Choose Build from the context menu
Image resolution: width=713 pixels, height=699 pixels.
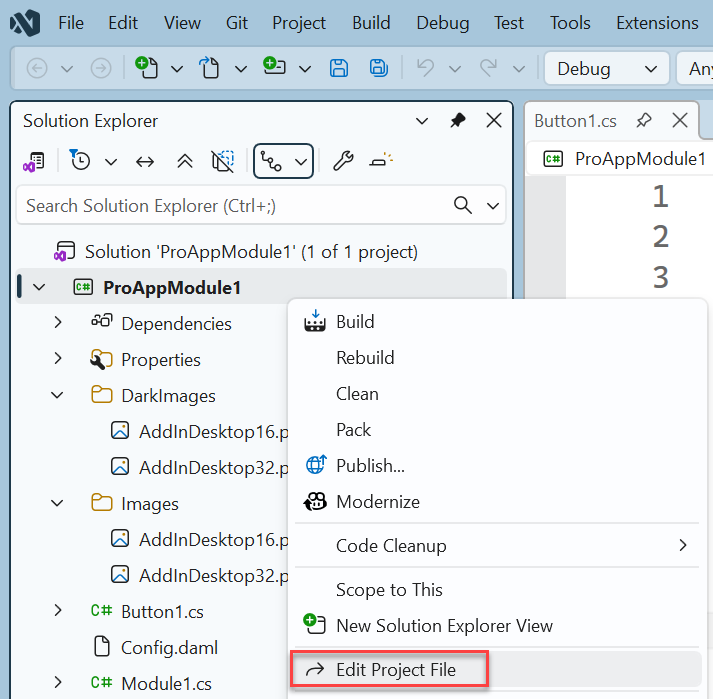coord(497,322)
